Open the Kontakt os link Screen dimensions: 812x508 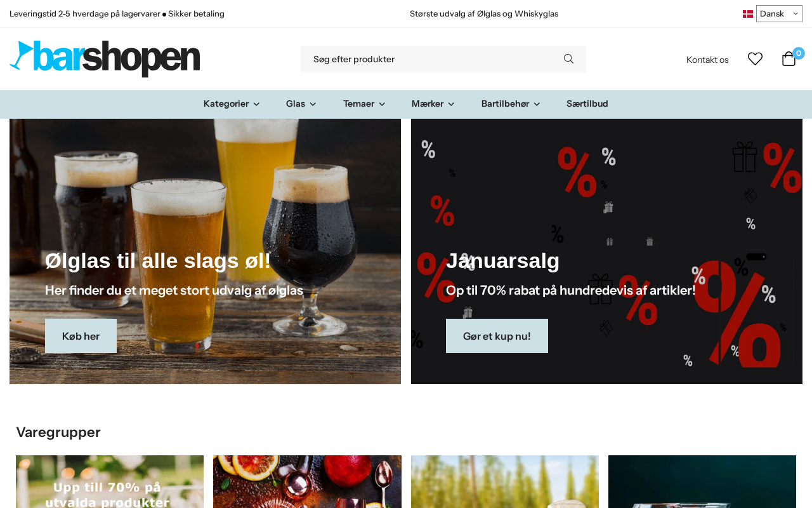[707, 60]
